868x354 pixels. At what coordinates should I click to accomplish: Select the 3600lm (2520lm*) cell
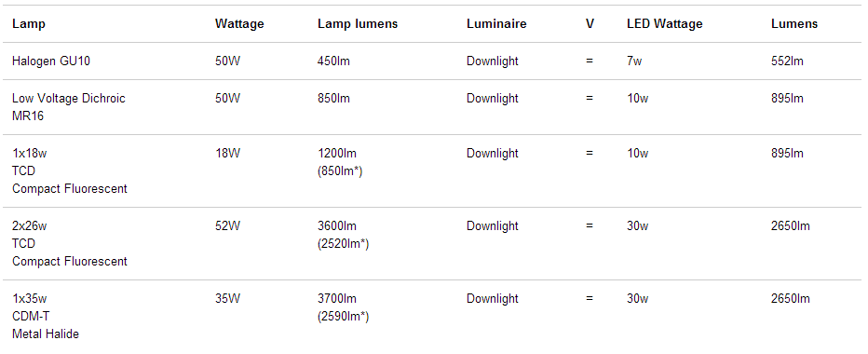(x=344, y=235)
